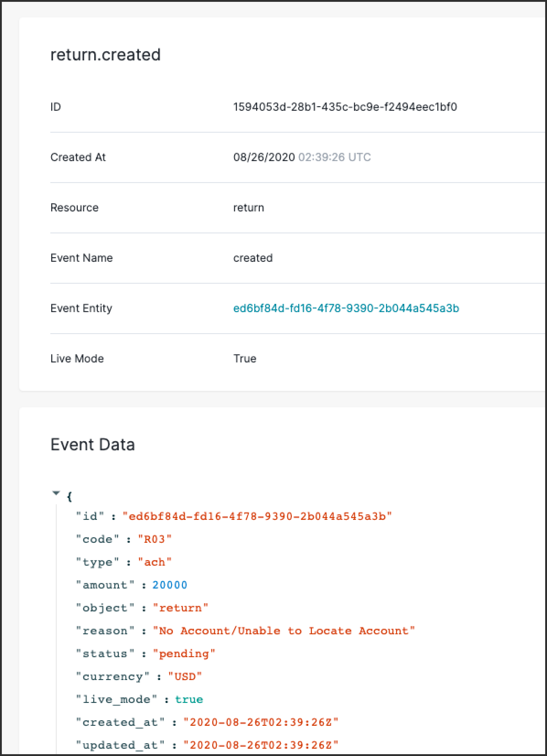The image size is (547, 756).
Task: Click the "Created At" field label
Action: (78, 157)
